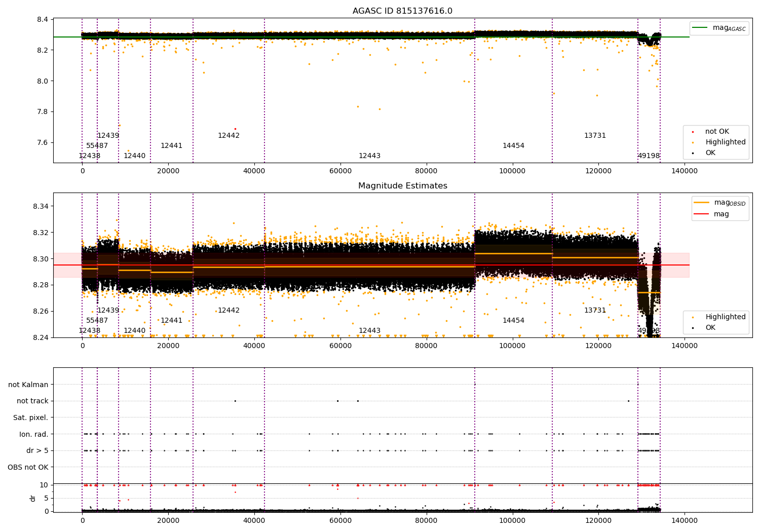This screenshot has height=532, width=760.
Task: Select 'OK' legend entry in top plot
Action: pos(710,153)
